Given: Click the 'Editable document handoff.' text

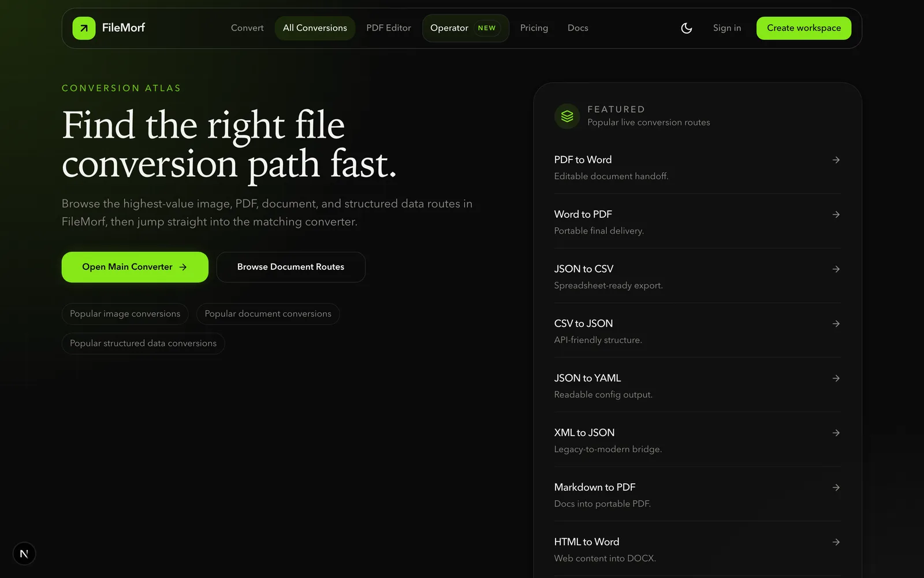Looking at the screenshot, I should click(611, 176).
